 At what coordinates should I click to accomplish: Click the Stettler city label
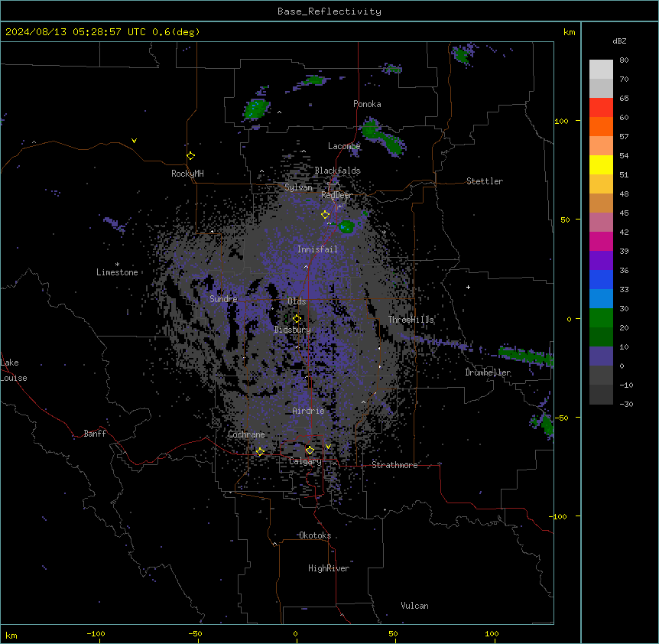(x=485, y=181)
